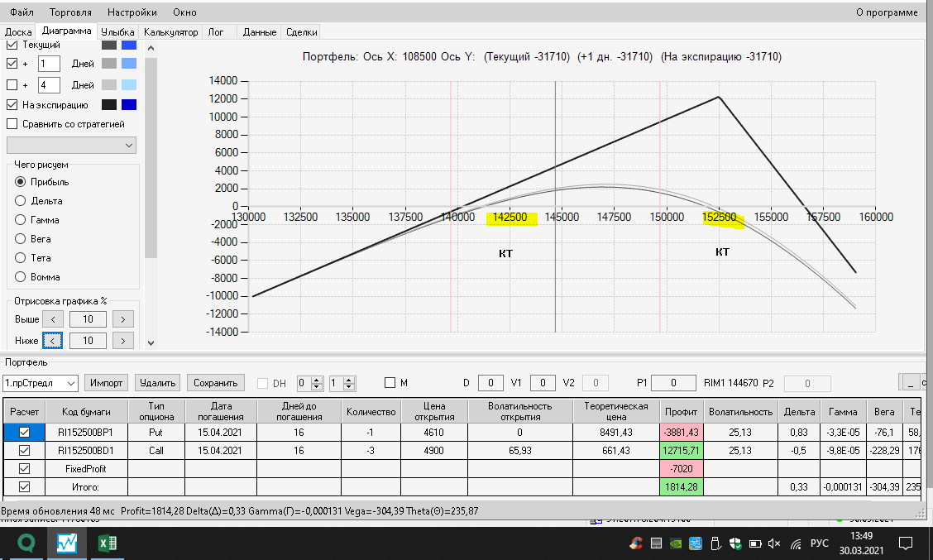Screen dimensions: 933x560
Task: Open Excel from the taskbar
Action: click(107, 543)
